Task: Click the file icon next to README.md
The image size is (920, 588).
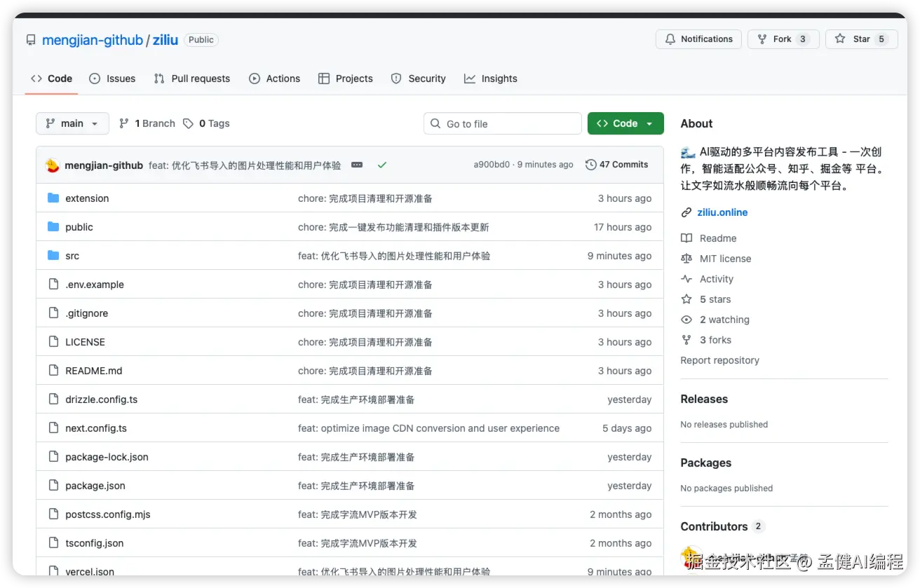Action: [x=53, y=371]
